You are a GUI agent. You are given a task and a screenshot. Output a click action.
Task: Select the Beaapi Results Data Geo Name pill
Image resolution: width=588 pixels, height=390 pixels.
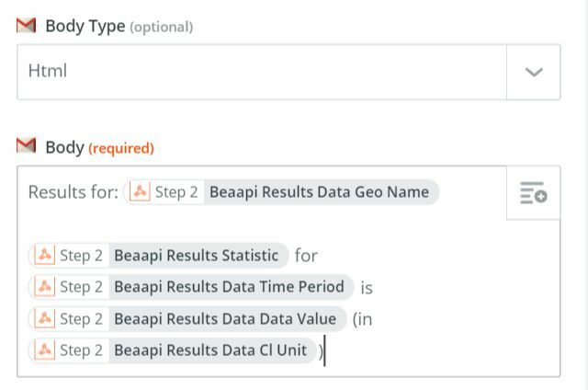point(281,192)
